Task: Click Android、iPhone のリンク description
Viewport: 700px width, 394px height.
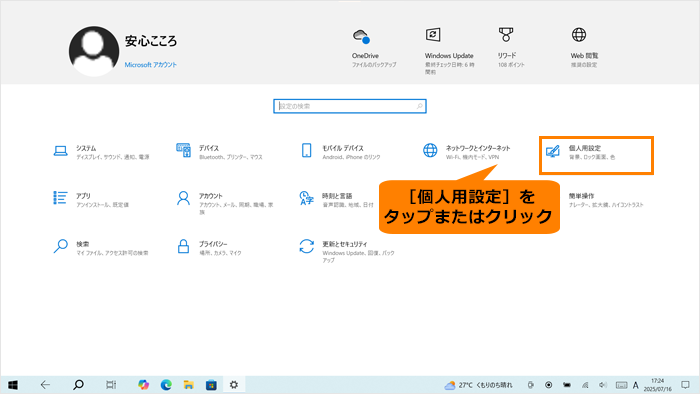Action: point(352,157)
